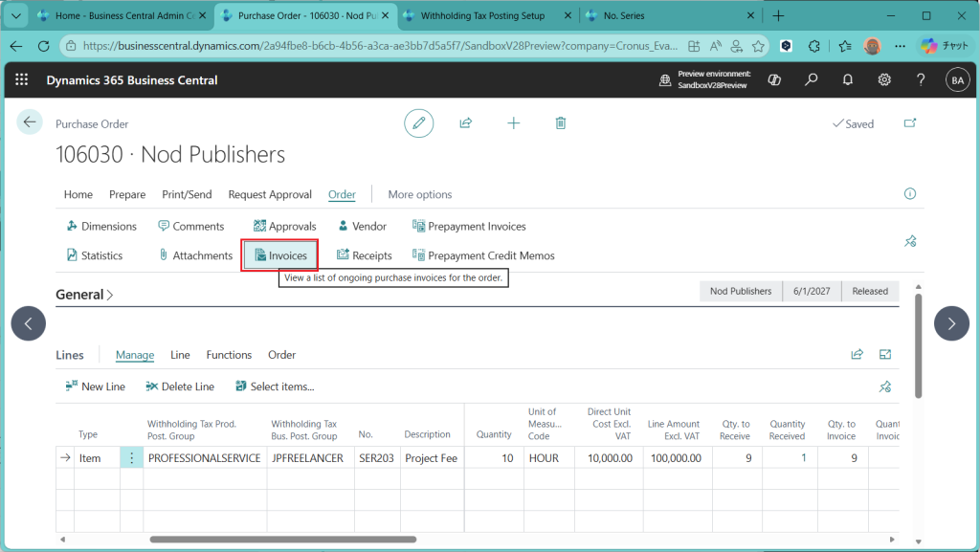Click the pencil Edit icon

click(x=418, y=122)
